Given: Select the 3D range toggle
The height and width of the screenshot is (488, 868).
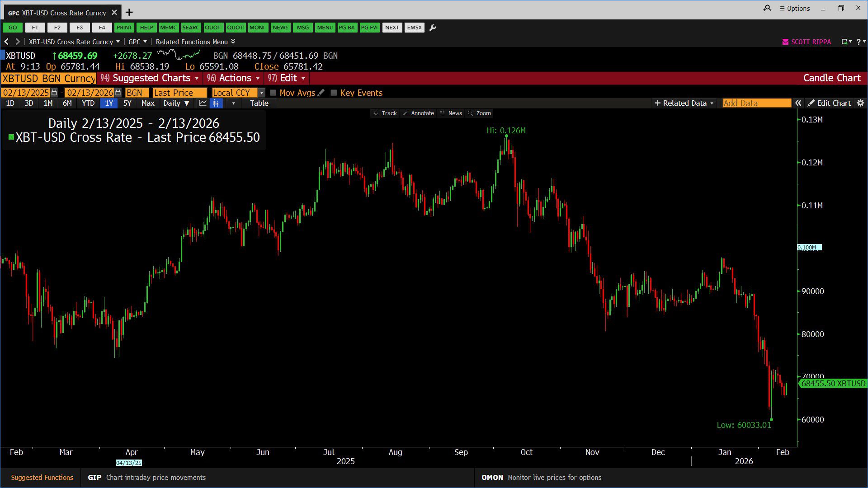Looking at the screenshot, I should [x=29, y=103].
